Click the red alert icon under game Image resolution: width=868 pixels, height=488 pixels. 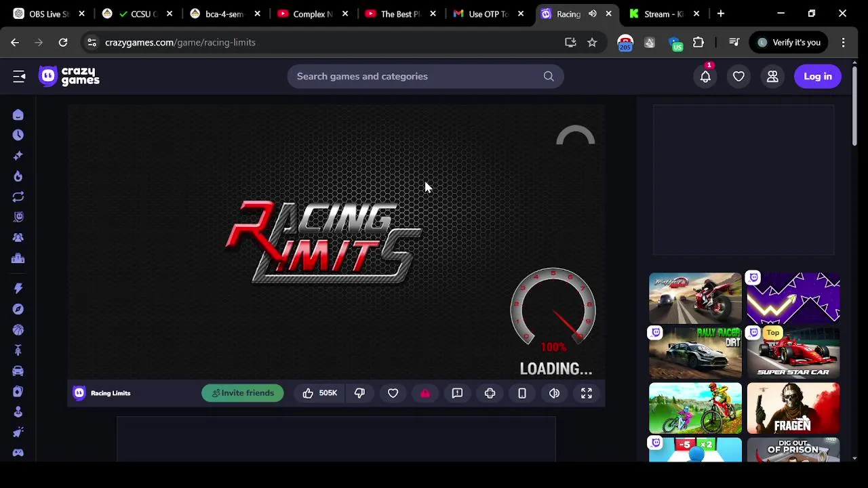(x=425, y=393)
